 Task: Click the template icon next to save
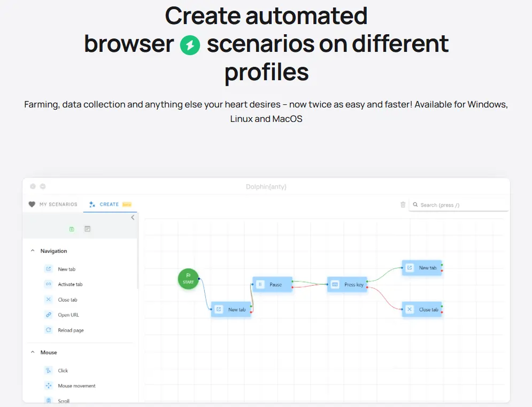click(x=87, y=229)
